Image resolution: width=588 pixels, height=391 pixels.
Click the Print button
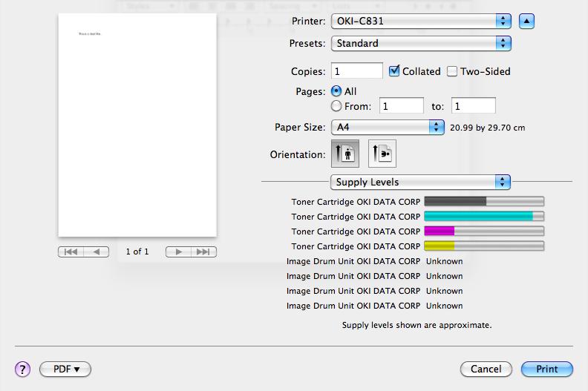coord(547,369)
